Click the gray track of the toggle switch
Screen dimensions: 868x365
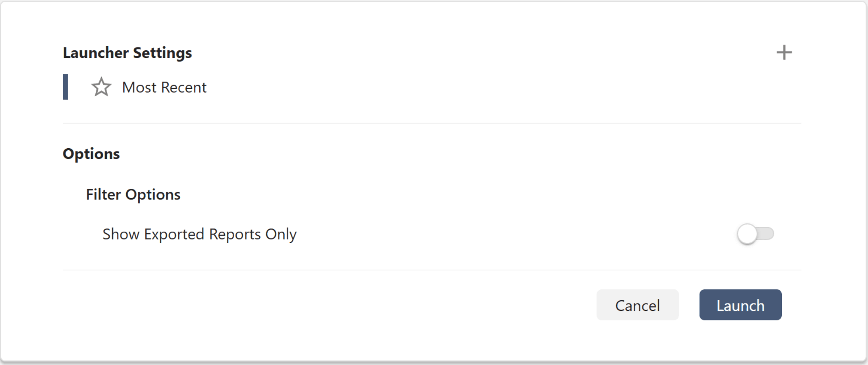click(x=767, y=234)
